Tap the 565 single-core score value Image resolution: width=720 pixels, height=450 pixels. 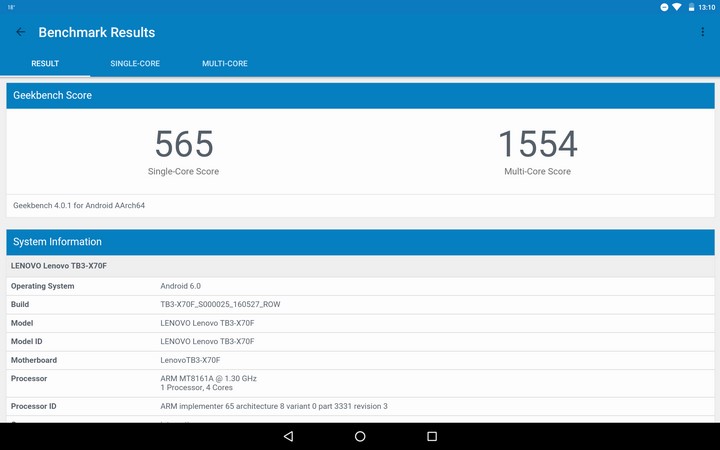[x=184, y=144]
